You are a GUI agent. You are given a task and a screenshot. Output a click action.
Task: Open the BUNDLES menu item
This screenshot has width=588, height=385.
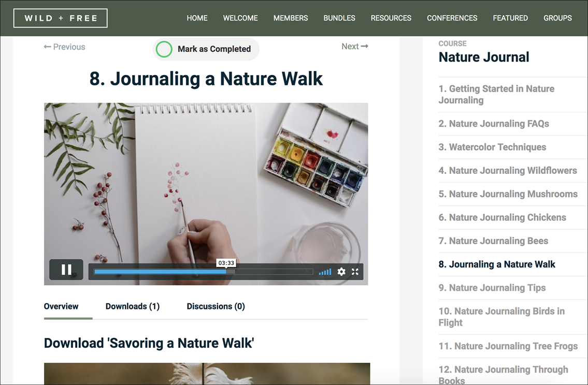click(339, 18)
